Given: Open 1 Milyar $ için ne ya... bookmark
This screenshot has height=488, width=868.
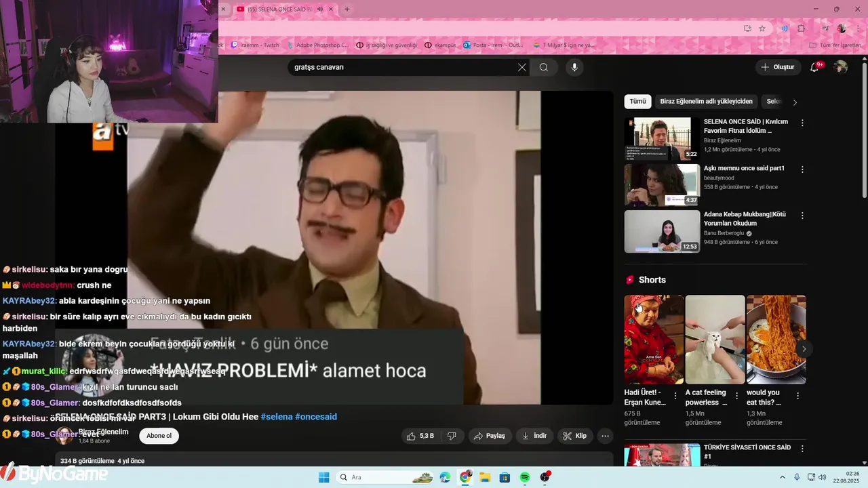Looking at the screenshot, I should coord(564,45).
